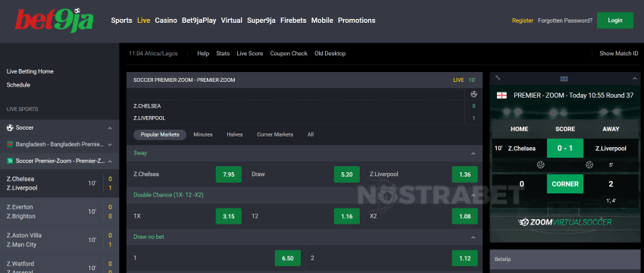644x273 pixels.
Task: Select the Popular Markets tab
Action: tap(160, 134)
